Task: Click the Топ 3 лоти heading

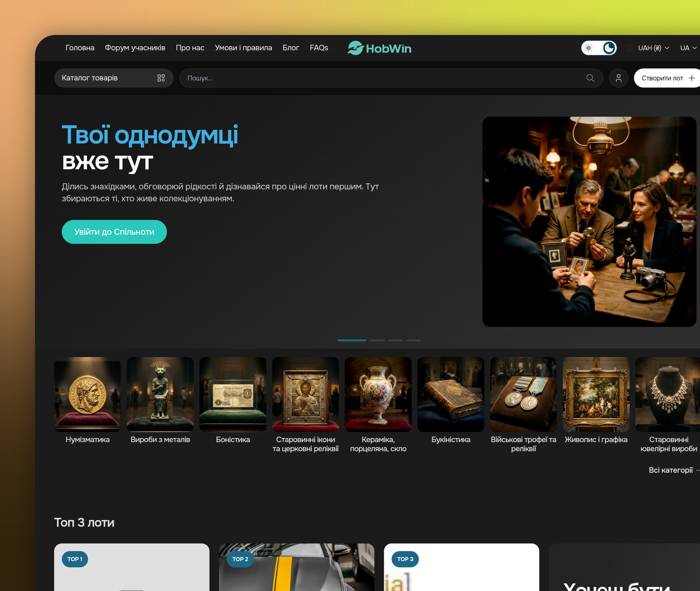Action: click(84, 523)
